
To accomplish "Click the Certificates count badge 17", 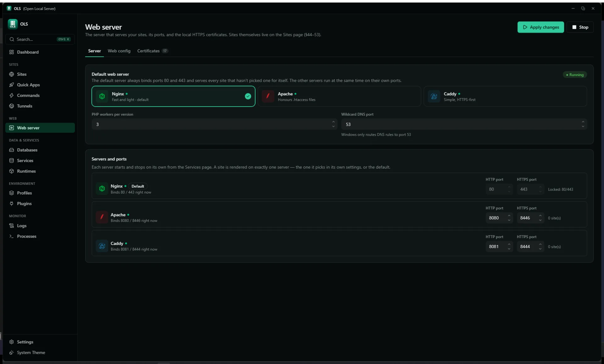I will pyautogui.click(x=165, y=51).
